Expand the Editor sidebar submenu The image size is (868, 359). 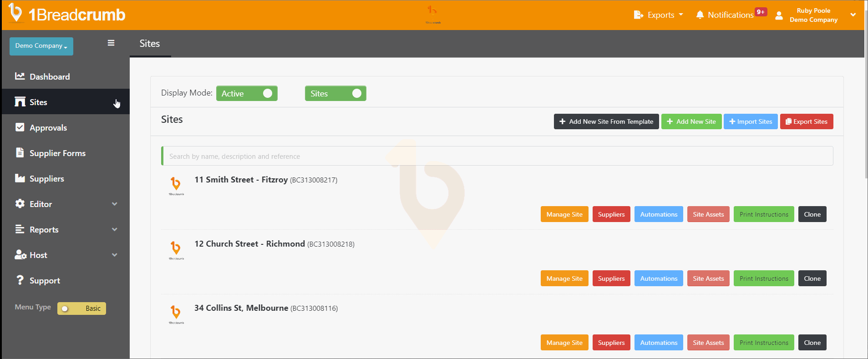(x=114, y=204)
